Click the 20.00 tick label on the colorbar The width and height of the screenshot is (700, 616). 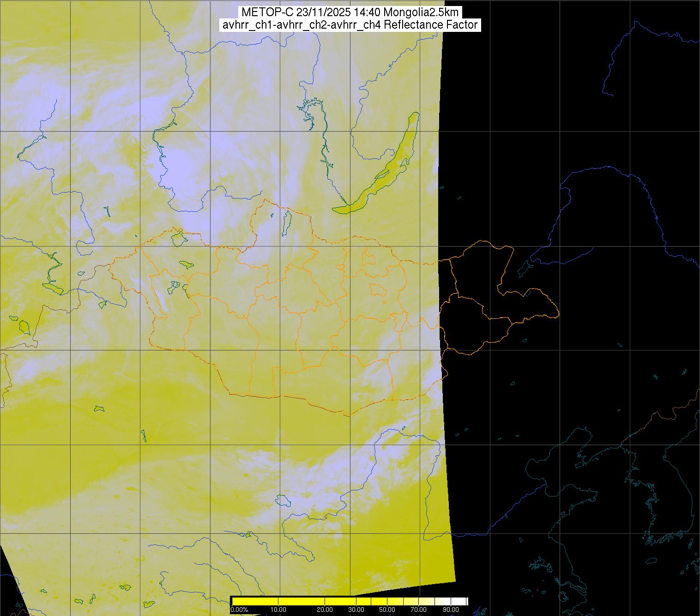click(x=325, y=610)
